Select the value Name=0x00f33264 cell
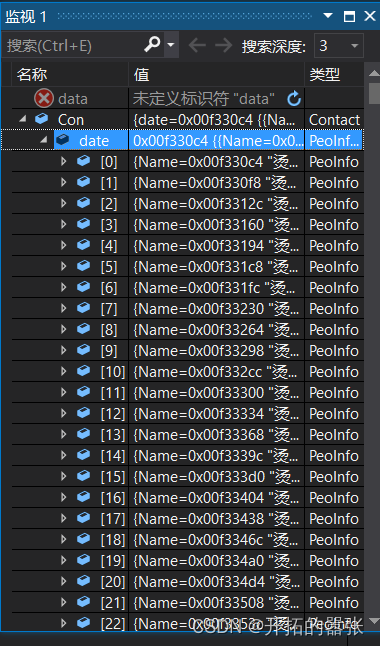The width and height of the screenshot is (380, 646). (217, 330)
